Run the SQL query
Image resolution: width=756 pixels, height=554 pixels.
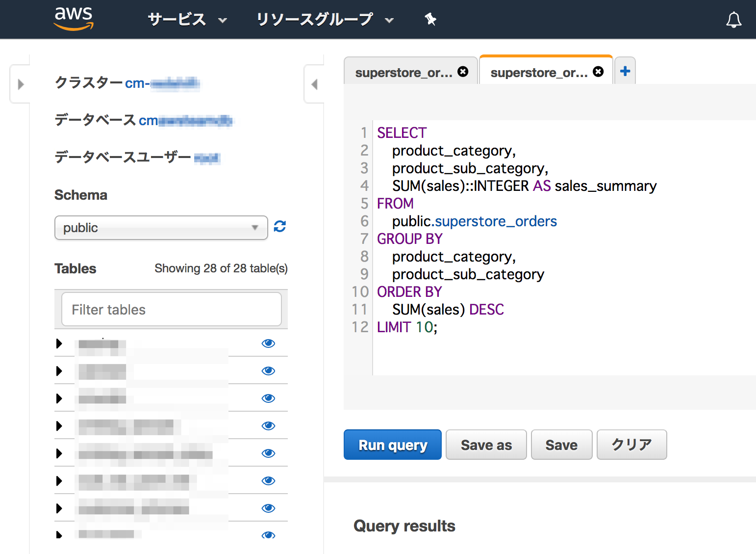tap(392, 445)
